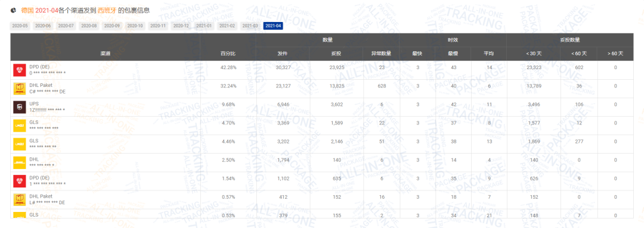
Task: Click tracking pattern 1Z!!!!!!!!! *** *** *
Action: click(x=47, y=110)
